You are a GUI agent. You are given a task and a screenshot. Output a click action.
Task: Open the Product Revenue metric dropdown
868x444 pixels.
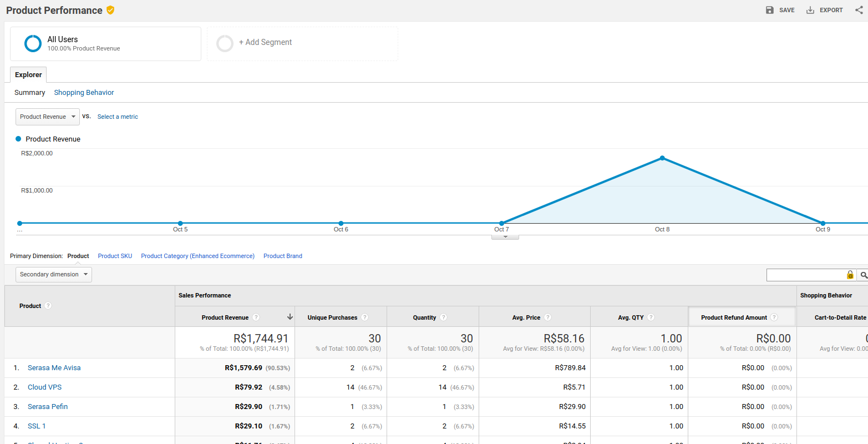(48, 117)
